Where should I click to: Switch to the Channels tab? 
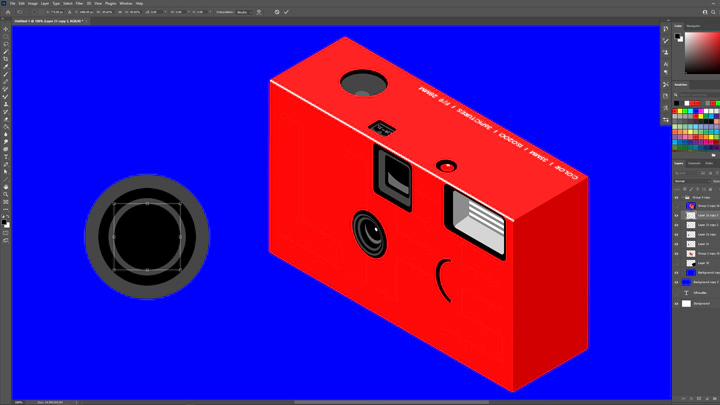tap(694, 163)
